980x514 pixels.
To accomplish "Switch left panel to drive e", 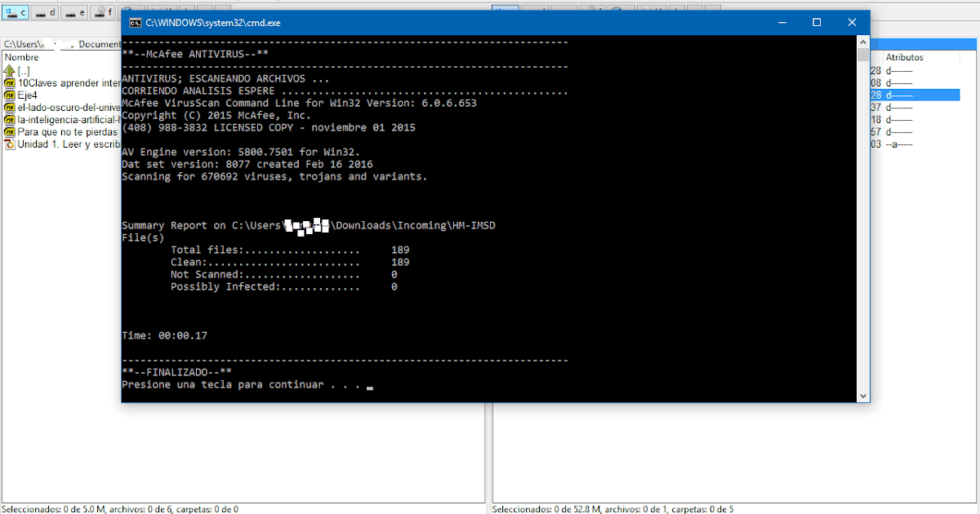I will (x=76, y=12).
